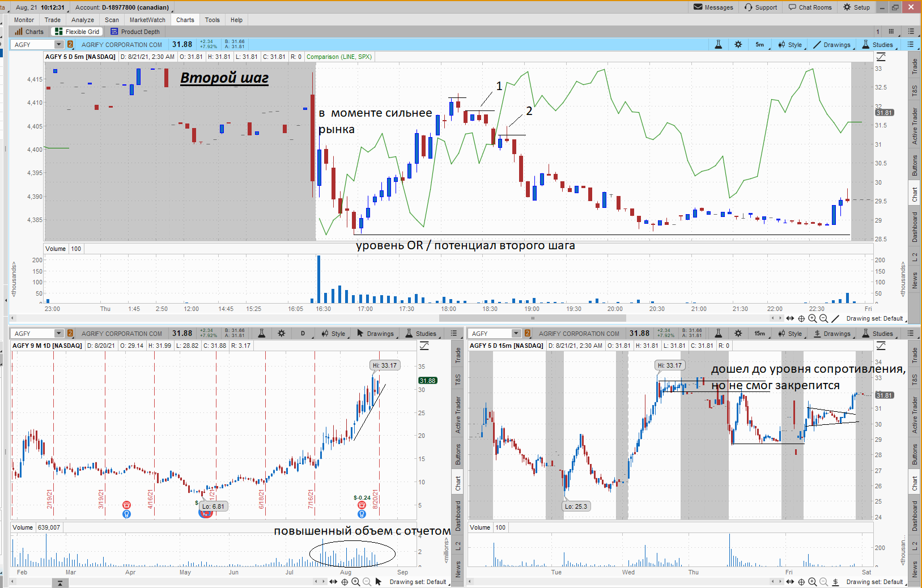Click the orange 2 link badge, top chart

[x=70, y=45]
